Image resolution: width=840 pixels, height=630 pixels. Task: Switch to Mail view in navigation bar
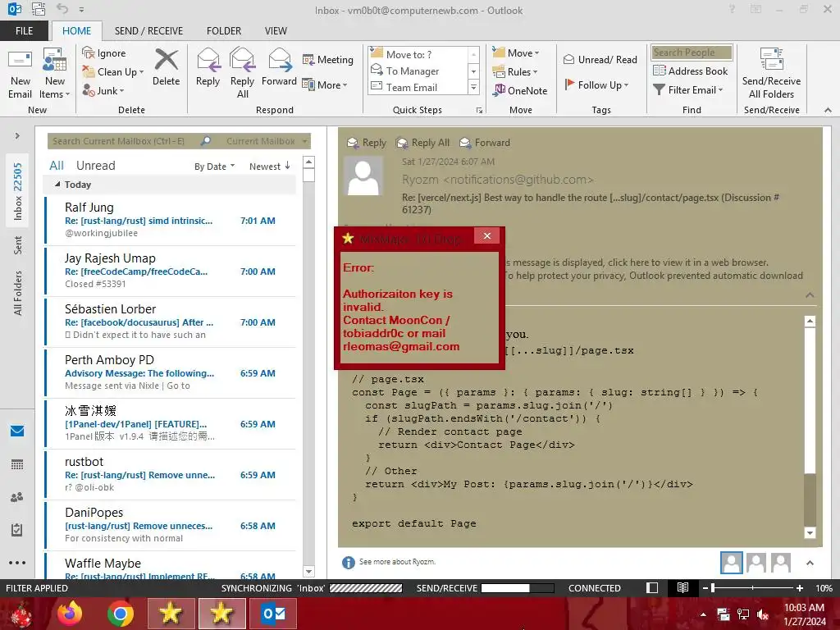click(x=17, y=431)
